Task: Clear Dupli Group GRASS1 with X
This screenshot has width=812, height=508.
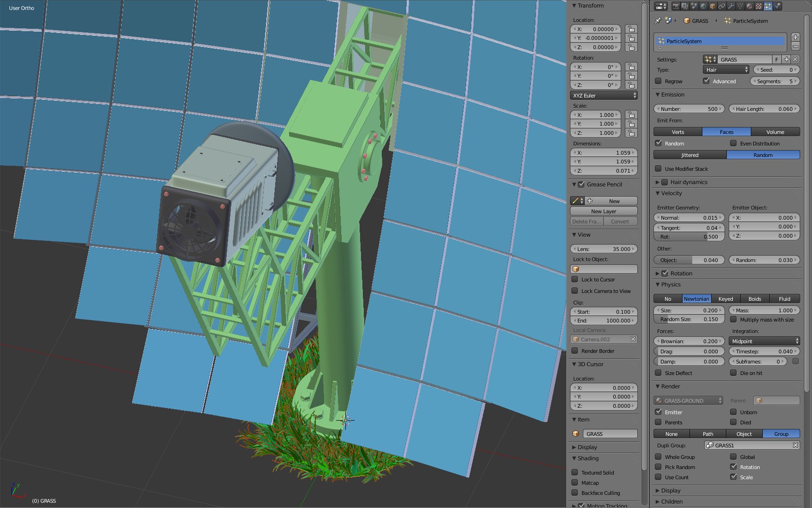Action: [x=796, y=445]
